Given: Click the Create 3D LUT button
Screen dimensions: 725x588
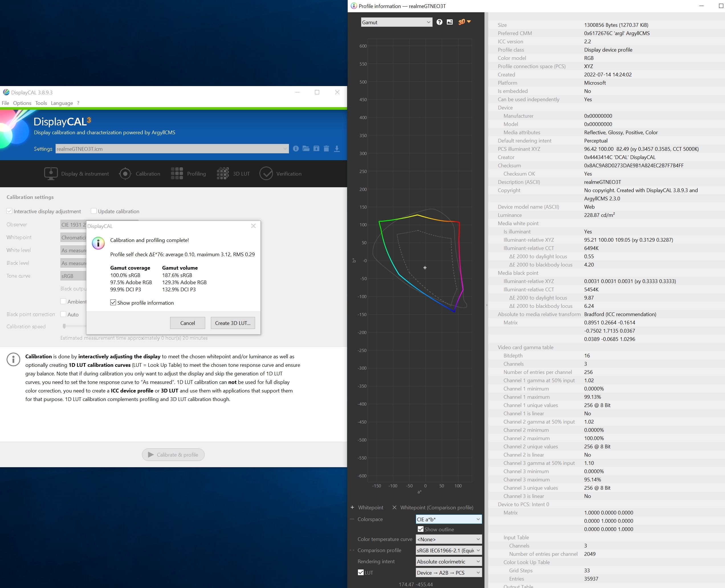Looking at the screenshot, I should pos(233,323).
